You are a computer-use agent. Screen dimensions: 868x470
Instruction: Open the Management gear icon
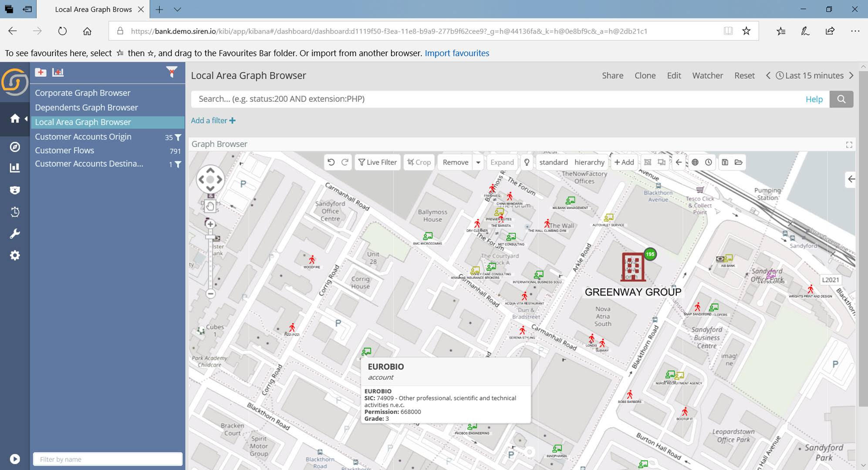(15, 255)
